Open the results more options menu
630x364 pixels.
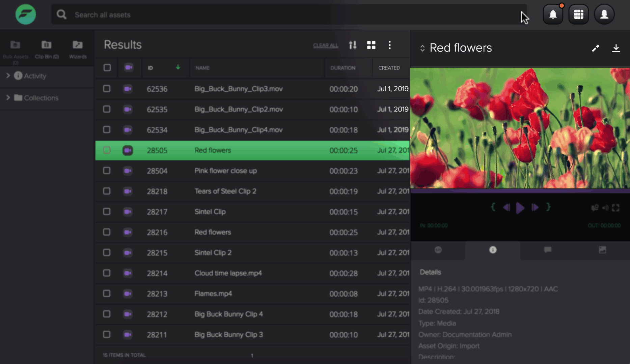[390, 45]
